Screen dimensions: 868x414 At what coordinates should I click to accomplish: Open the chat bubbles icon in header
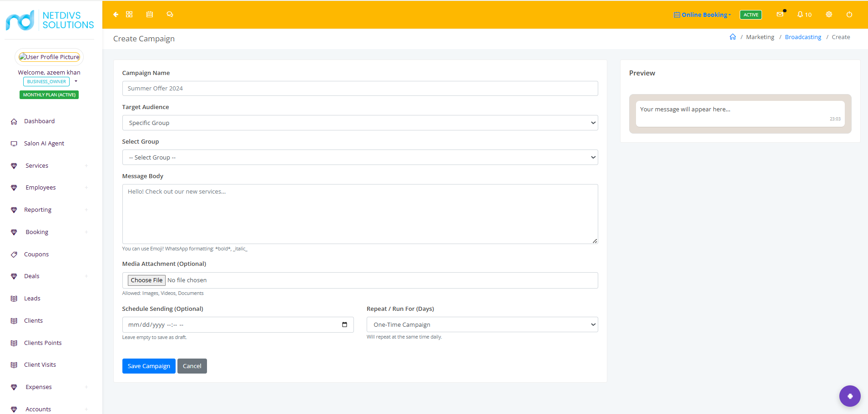point(170,15)
